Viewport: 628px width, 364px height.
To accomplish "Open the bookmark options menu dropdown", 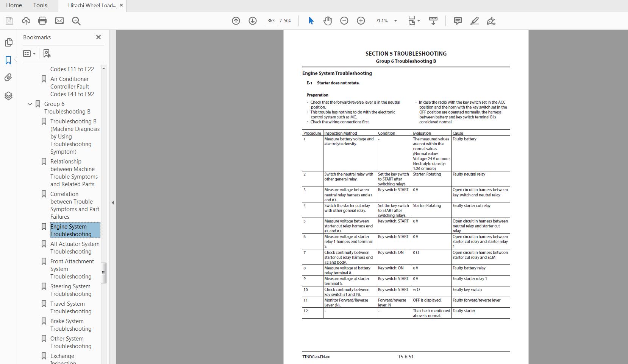I will pos(30,53).
